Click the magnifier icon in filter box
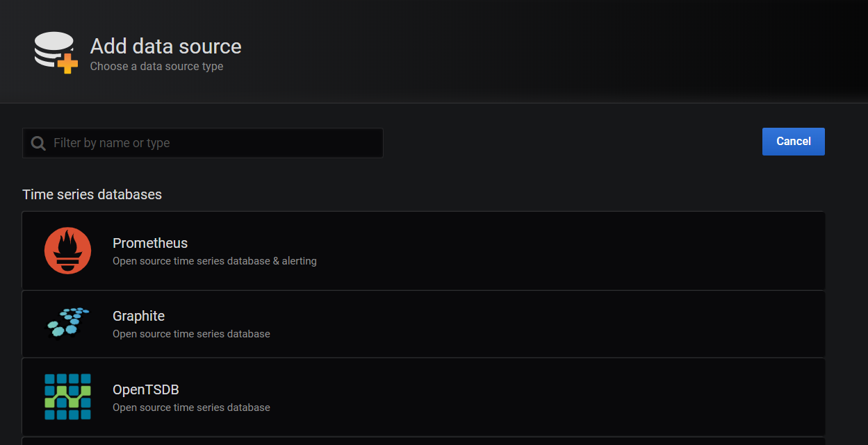This screenshot has width=868, height=445. [x=39, y=143]
